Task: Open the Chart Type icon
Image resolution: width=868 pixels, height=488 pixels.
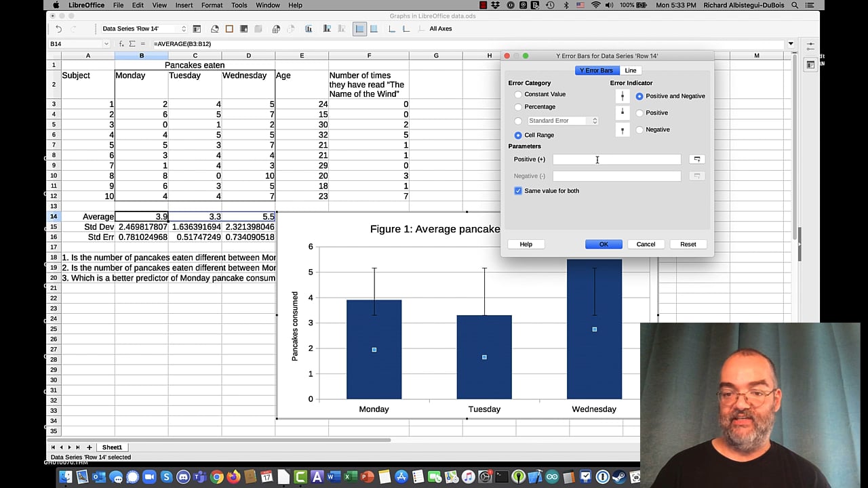Action: pos(215,29)
